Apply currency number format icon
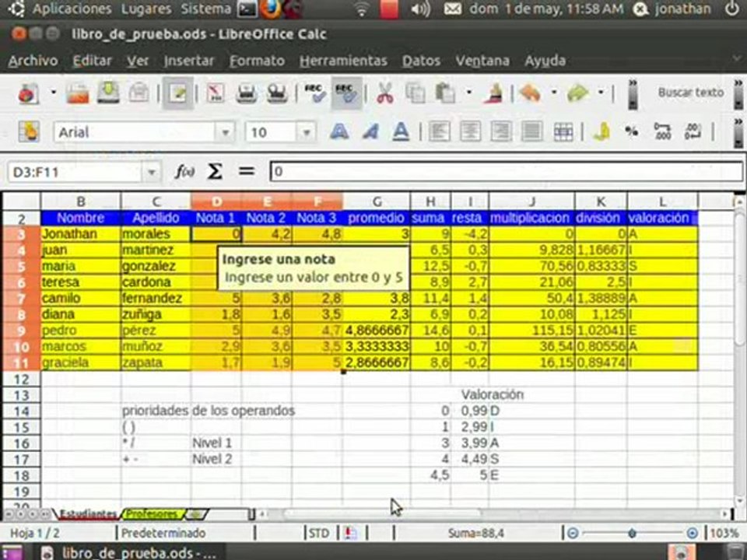 (602, 132)
